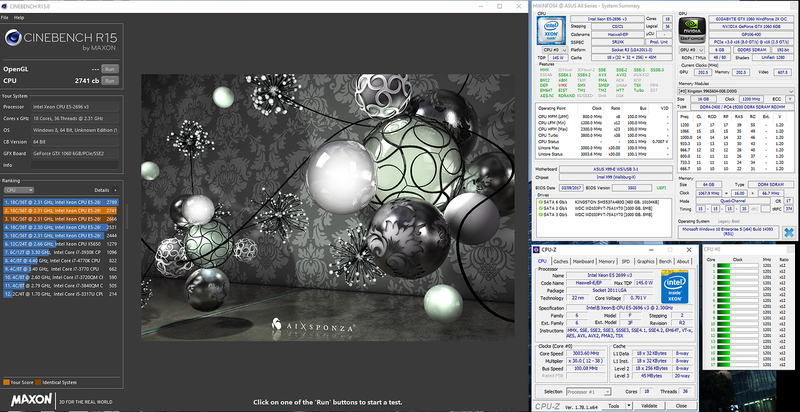Open the File menu in Cinebench

[5, 17]
